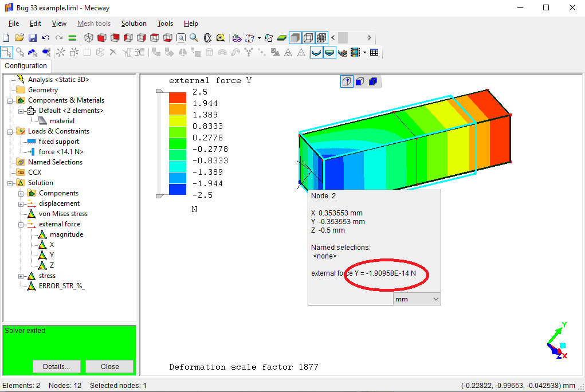This screenshot has width=585, height=392.
Task: Open the File menu
Action: pos(13,23)
